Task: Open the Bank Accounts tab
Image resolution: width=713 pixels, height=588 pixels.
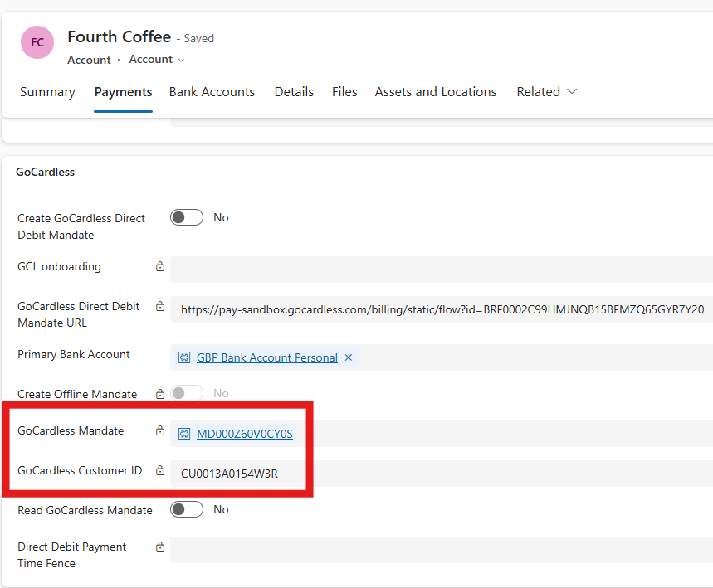Action: pyautogui.click(x=212, y=92)
